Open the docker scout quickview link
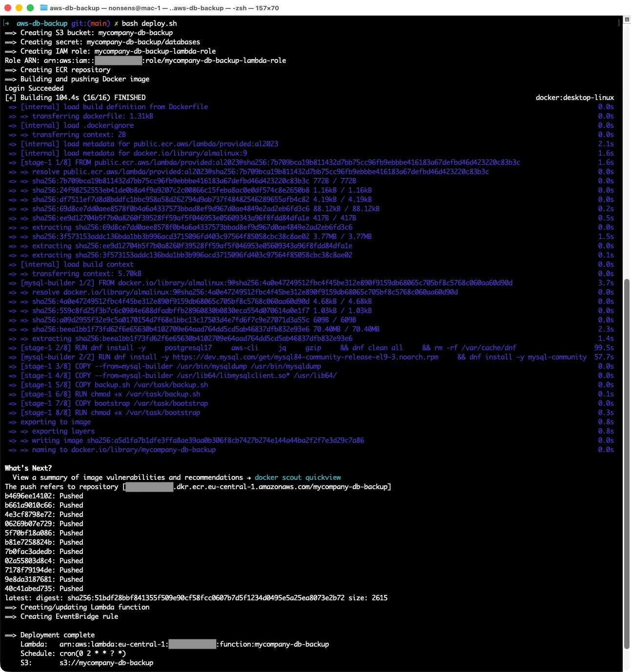This screenshot has width=631, height=672. click(298, 477)
